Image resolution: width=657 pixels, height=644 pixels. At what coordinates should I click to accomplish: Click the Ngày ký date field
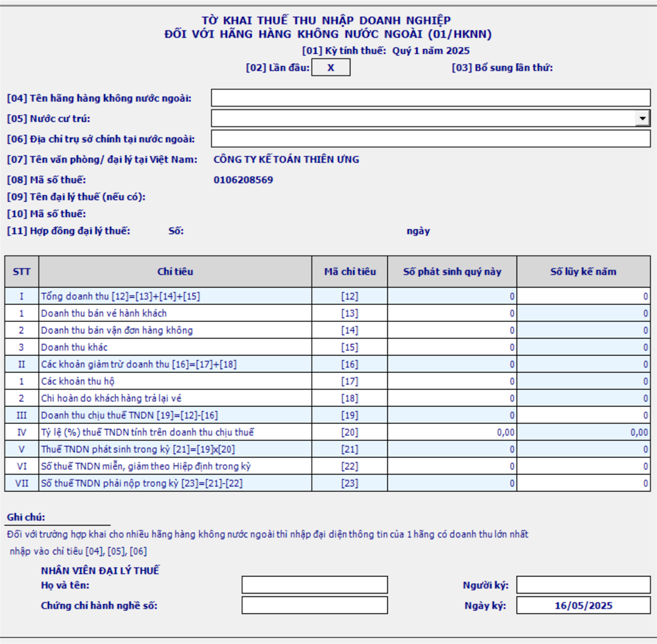coord(583,605)
